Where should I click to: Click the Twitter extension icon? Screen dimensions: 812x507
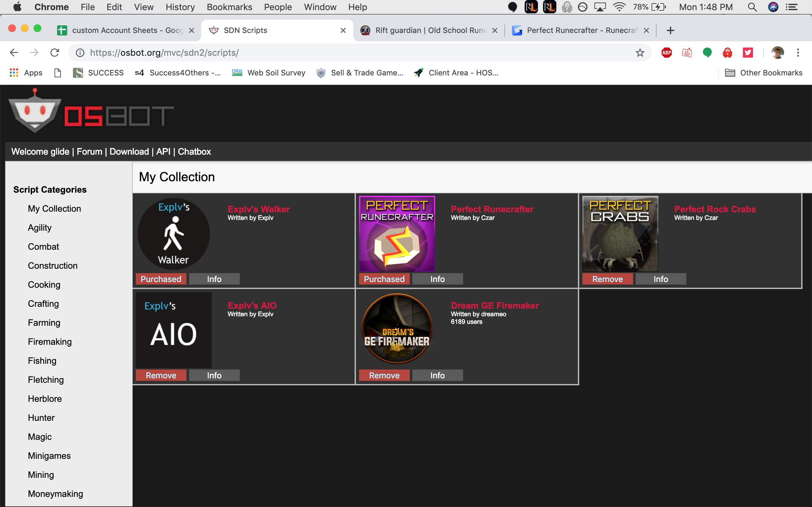coord(748,53)
